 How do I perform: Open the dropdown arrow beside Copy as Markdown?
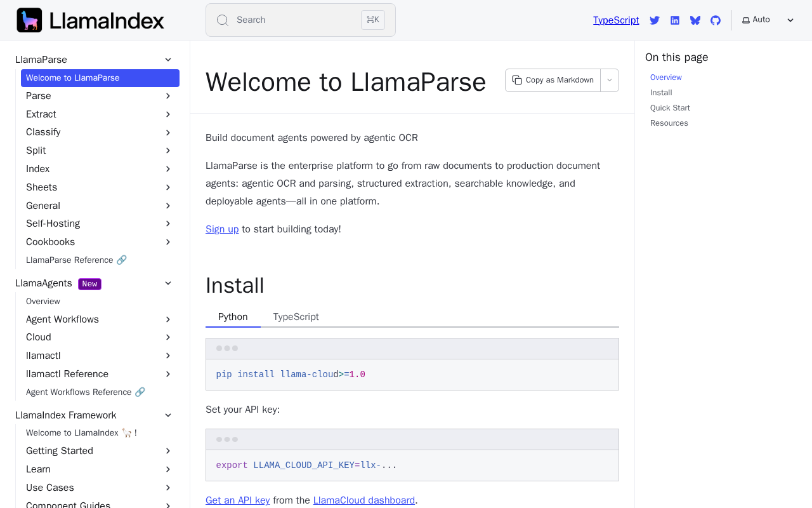click(610, 80)
